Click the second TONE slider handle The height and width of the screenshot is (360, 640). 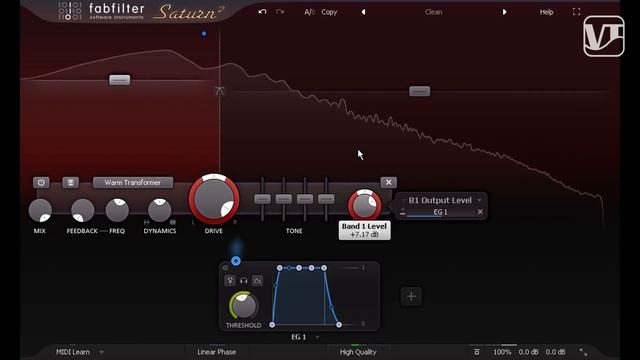click(284, 199)
